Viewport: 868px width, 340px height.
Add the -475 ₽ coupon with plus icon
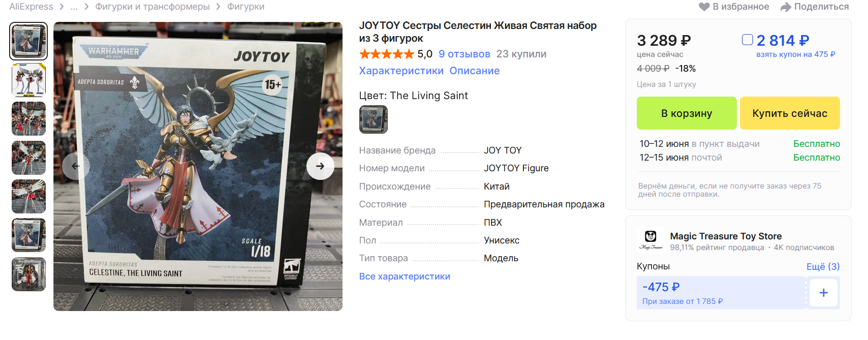point(823,293)
